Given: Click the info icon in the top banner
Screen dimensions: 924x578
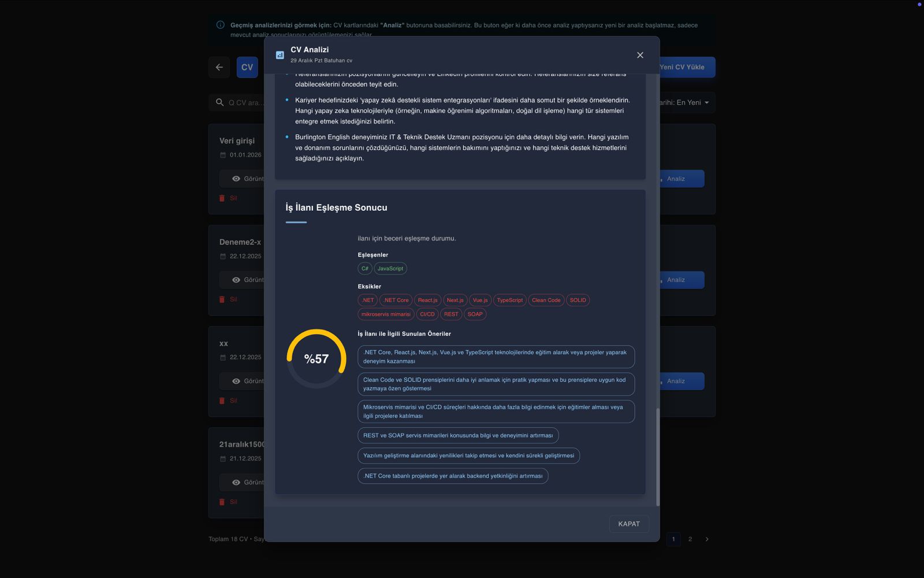Looking at the screenshot, I should coord(220,25).
